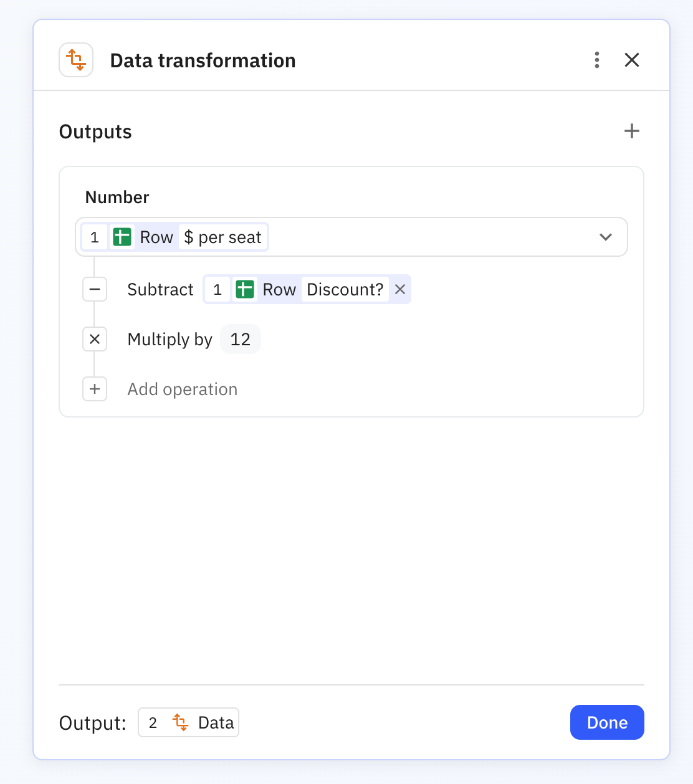Screen dimensions: 693x784
Task: Expand the Number expression dropdown chevron
Action: [x=605, y=237]
